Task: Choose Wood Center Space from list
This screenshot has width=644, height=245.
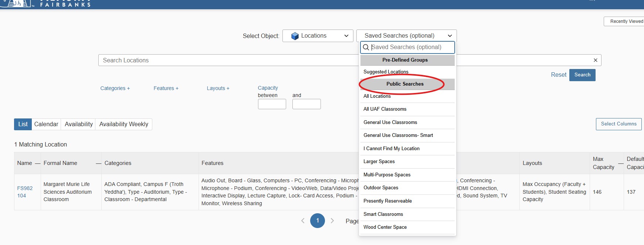Action: 385,227
